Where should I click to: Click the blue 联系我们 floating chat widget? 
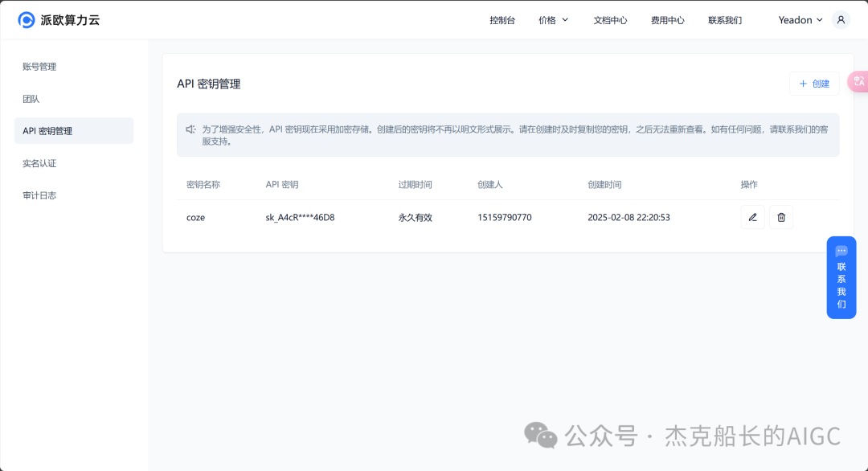(841, 277)
